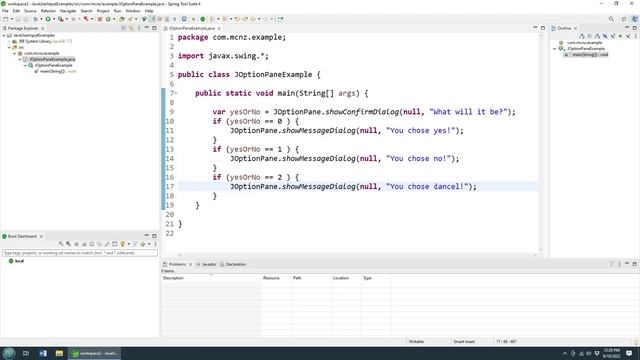Collapse the com.mcnz.example package in Package Explorer
Image resolution: width=640 pixels, height=360 pixels.
pos(14,53)
